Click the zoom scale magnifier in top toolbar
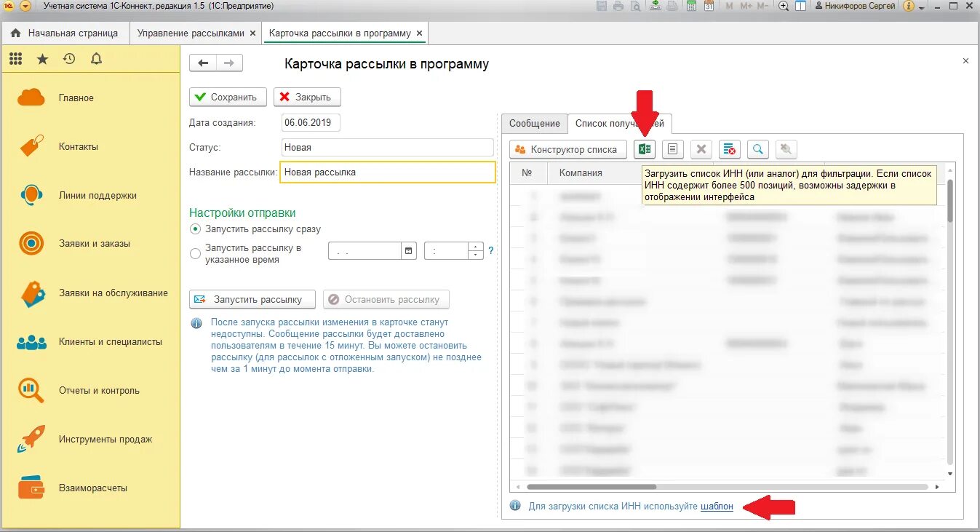 [784, 6]
